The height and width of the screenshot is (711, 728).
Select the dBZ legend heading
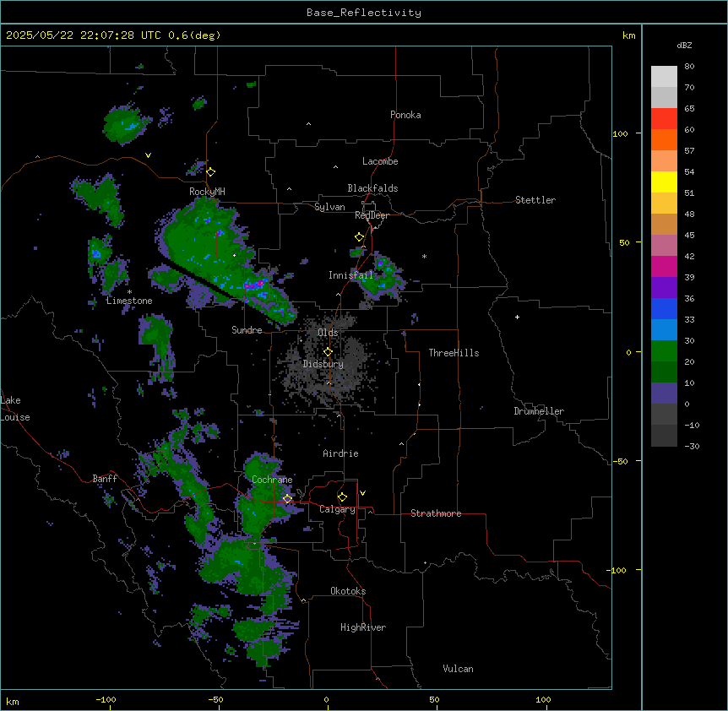(684, 45)
